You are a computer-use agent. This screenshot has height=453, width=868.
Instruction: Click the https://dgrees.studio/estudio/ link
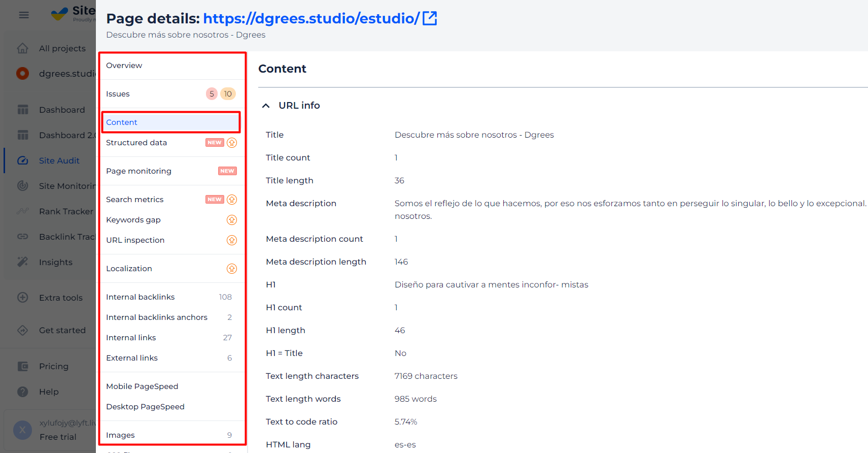[311, 18]
